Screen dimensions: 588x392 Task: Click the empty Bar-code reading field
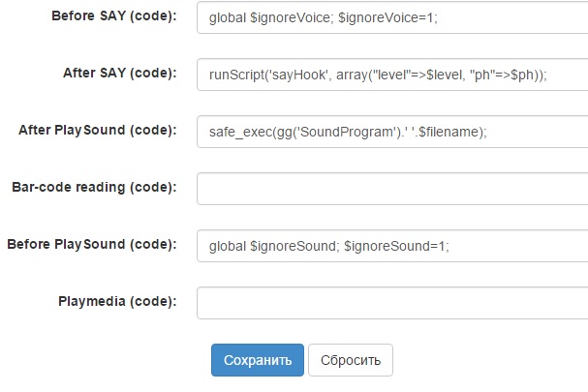tap(391, 188)
